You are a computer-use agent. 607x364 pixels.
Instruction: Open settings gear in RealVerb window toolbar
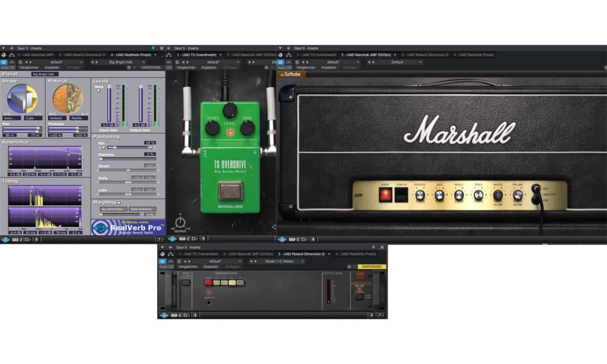coord(129,68)
